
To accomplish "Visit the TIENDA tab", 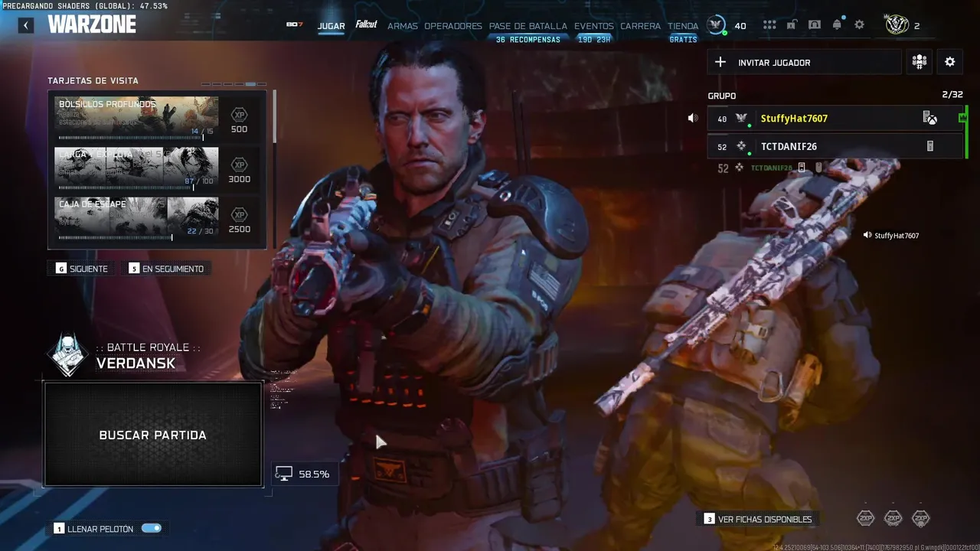I will coord(683,26).
